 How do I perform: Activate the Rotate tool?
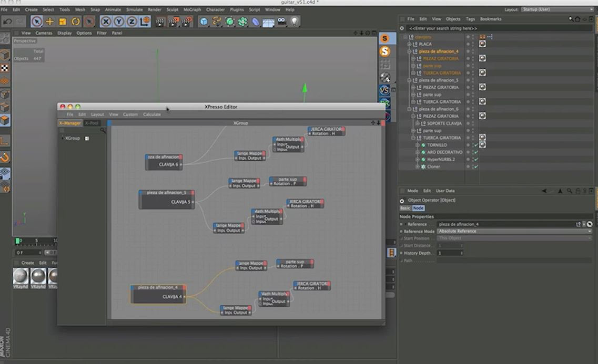point(76,22)
